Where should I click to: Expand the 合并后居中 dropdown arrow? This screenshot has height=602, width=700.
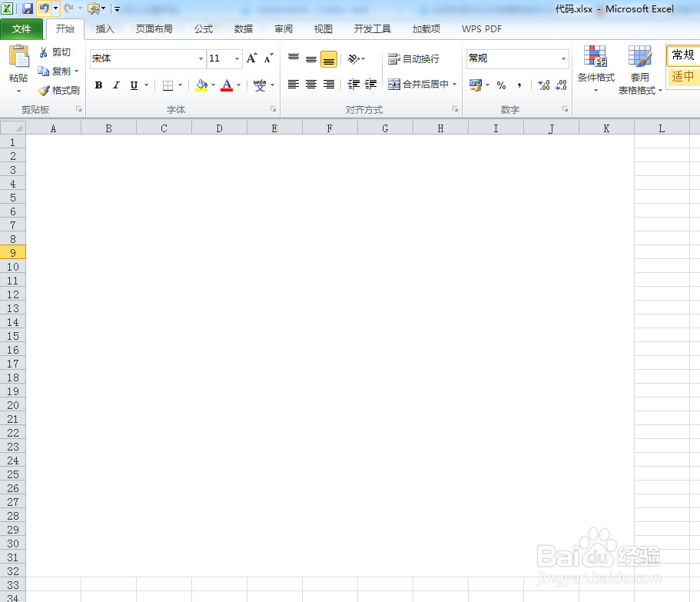[x=454, y=85]
